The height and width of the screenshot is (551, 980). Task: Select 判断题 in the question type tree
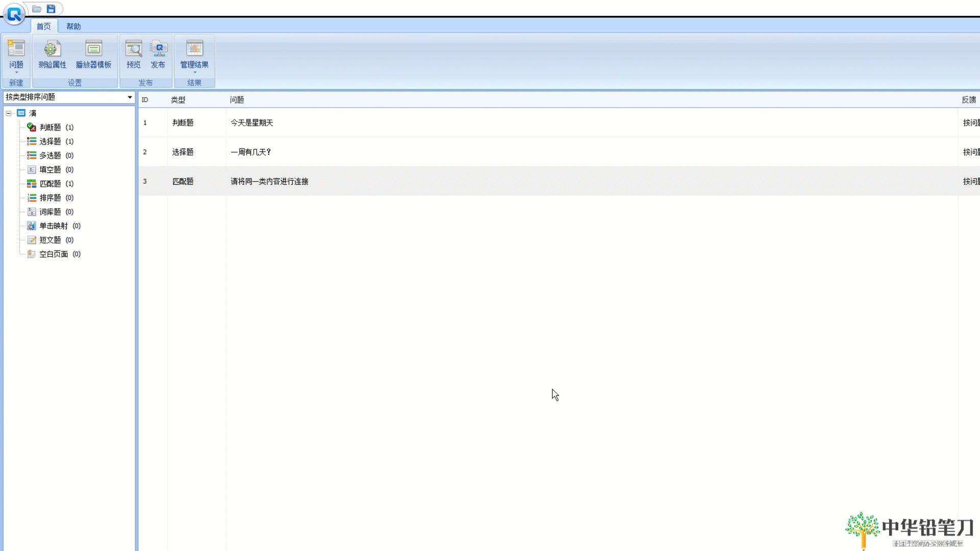(x=50, y=128)
